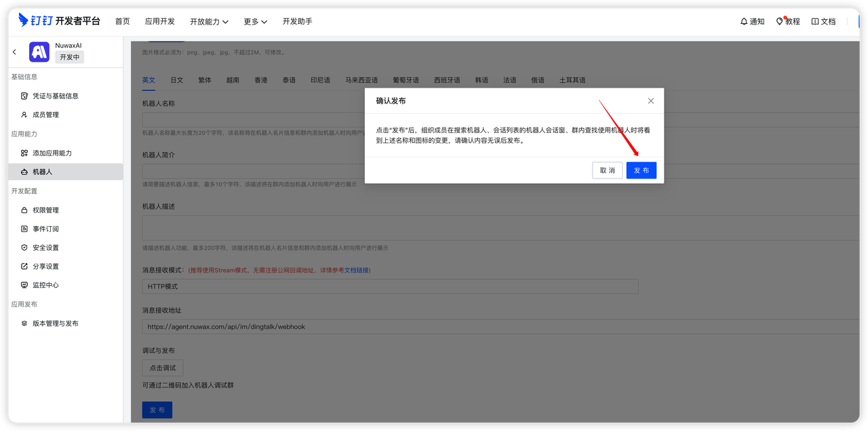Click the credentials and basic info icon
Viewport: 868px width, 431px height.
(x=24, y=96)
